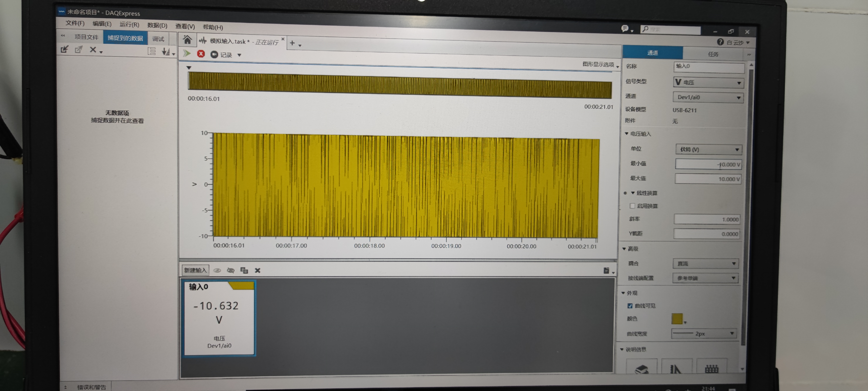The width and height of the screenshot is (868, 391).
Task: Collapse the left pane with double chevron
Action: tap(63, 35)
